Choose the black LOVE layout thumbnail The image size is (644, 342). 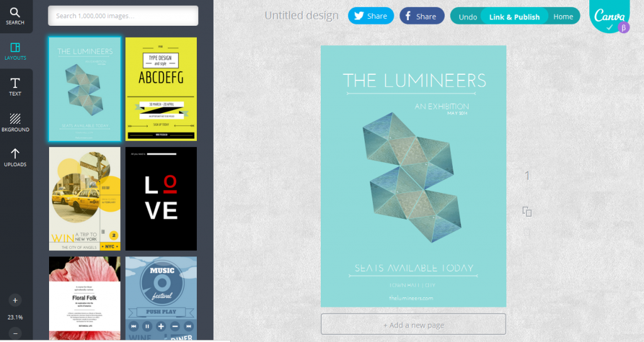point(161,199)
